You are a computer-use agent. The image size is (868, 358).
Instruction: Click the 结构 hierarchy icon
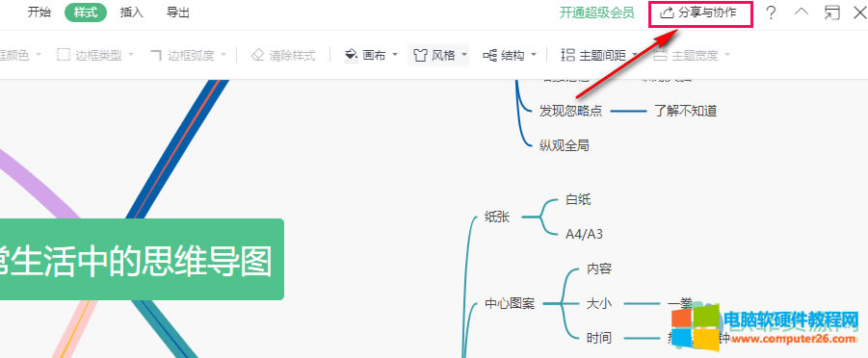coord(489,55)
